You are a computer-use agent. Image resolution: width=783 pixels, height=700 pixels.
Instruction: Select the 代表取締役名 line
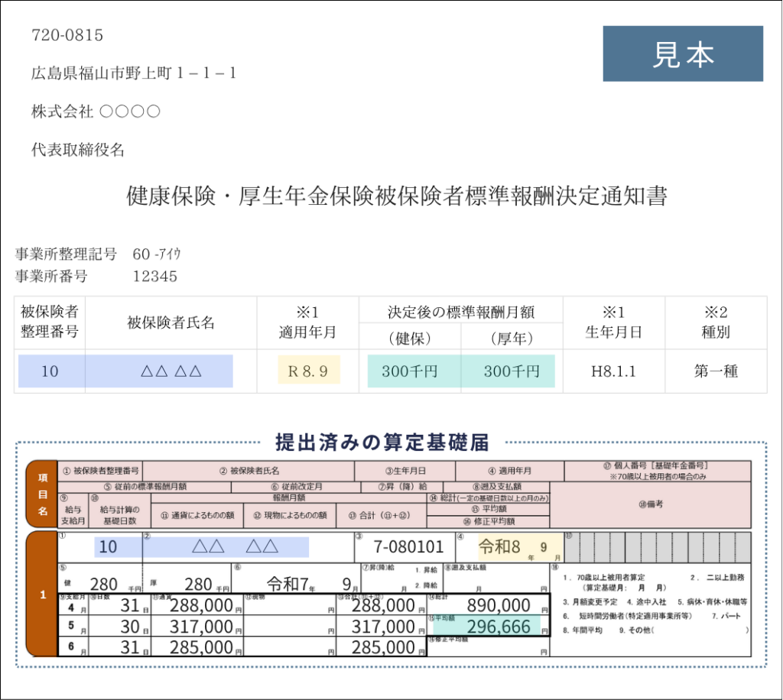point(78,149)
